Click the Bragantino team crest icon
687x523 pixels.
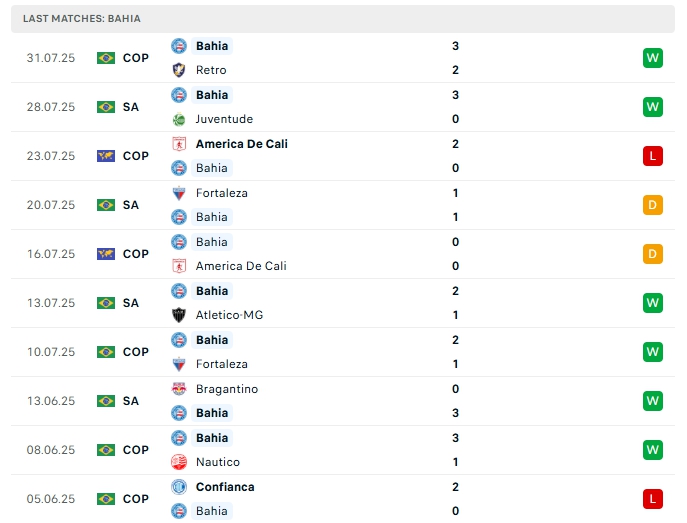point(179,389)
